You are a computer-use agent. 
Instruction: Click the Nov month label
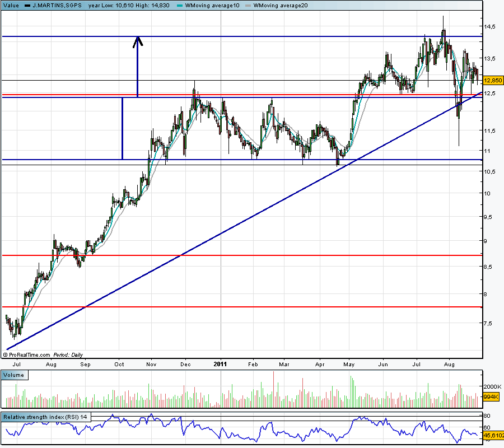pos(151,365)
